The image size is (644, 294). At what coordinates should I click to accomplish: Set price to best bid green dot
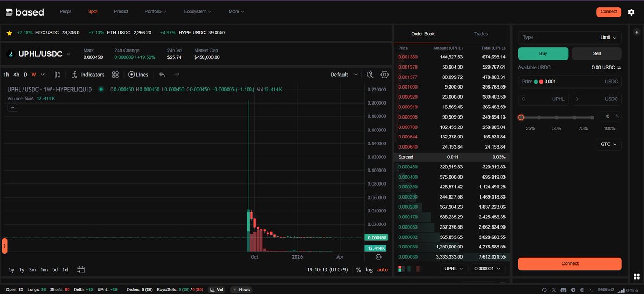click(536, 82)
